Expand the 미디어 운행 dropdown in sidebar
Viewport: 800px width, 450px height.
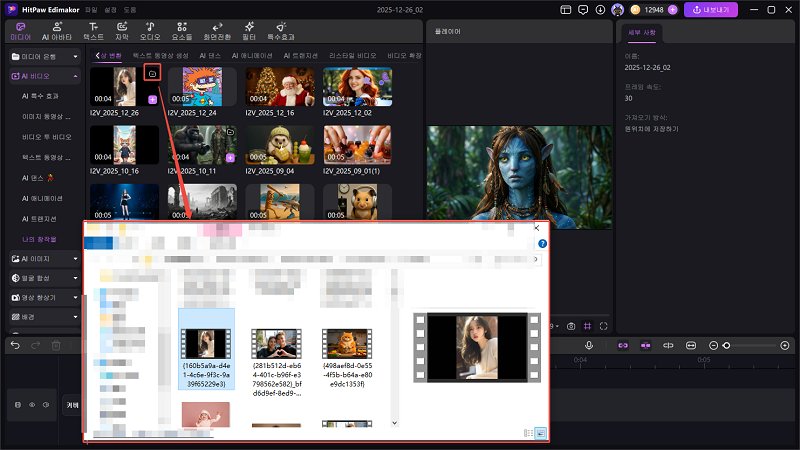click(76, 57)
